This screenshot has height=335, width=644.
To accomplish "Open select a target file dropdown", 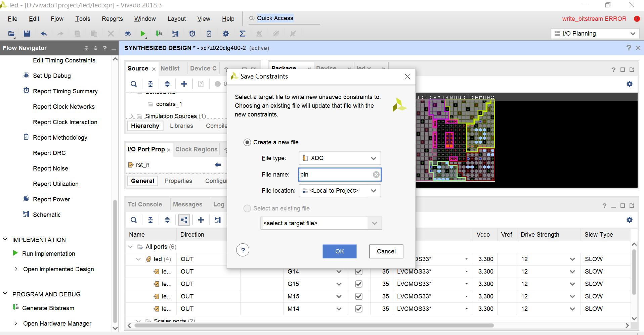I will 321,223.
